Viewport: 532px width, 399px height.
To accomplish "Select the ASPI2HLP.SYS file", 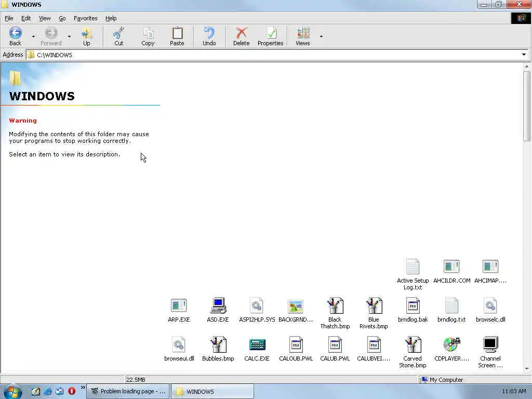I will (257, 310).
